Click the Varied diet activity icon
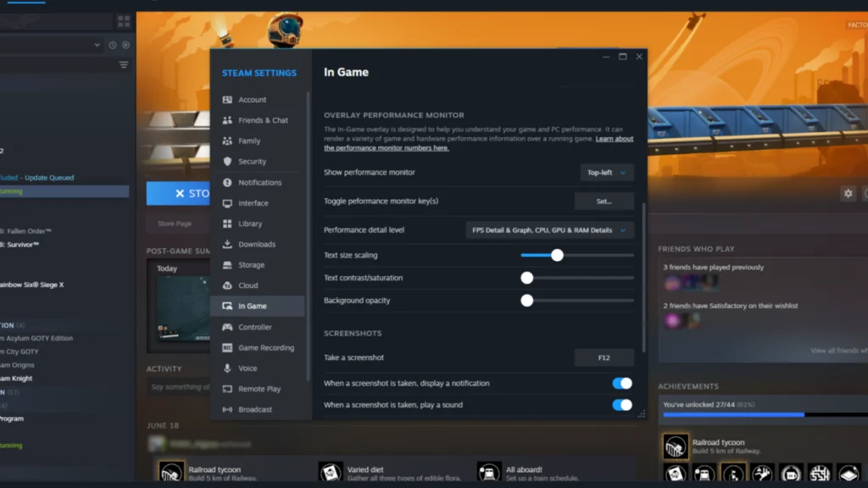This screenshot has width=868, height=488. (x=331, y=473)
